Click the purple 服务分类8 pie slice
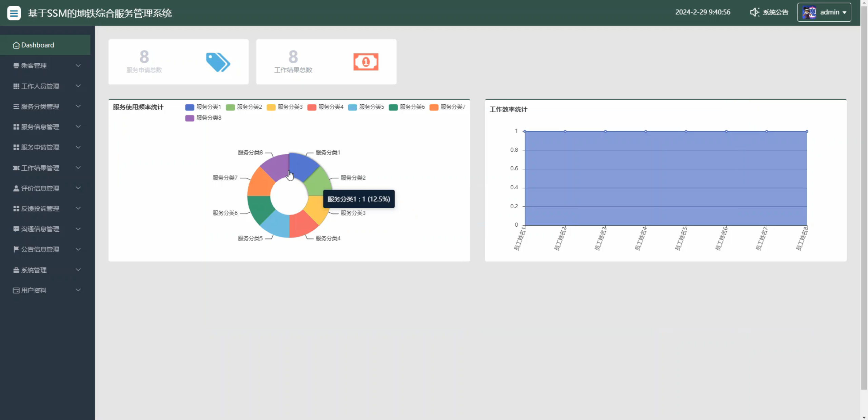868x420 pixels. [x=276, y=167]
